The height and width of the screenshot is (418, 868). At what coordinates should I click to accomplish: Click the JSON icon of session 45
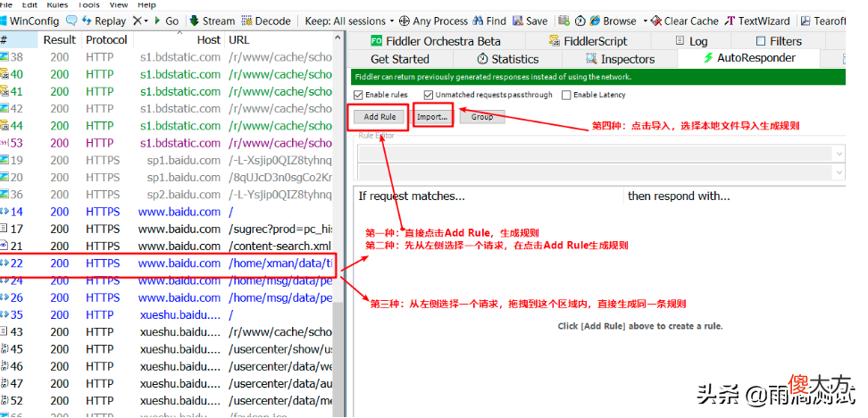(x=4, y=349)
